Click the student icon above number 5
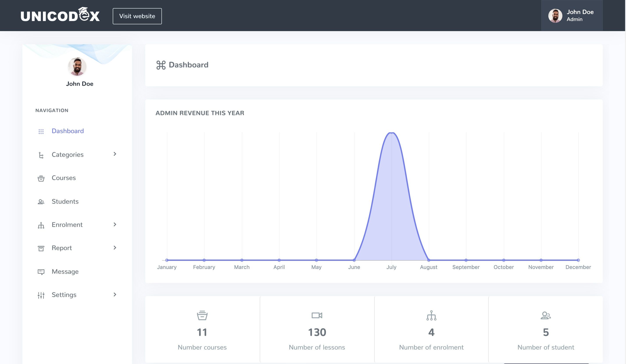The width and height of the screenshot is (626, 364). [x=546, y=315]
